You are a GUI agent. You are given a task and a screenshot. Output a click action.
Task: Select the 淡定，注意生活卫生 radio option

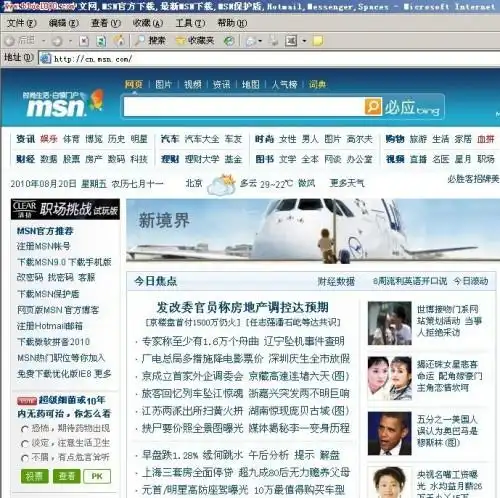25,444
